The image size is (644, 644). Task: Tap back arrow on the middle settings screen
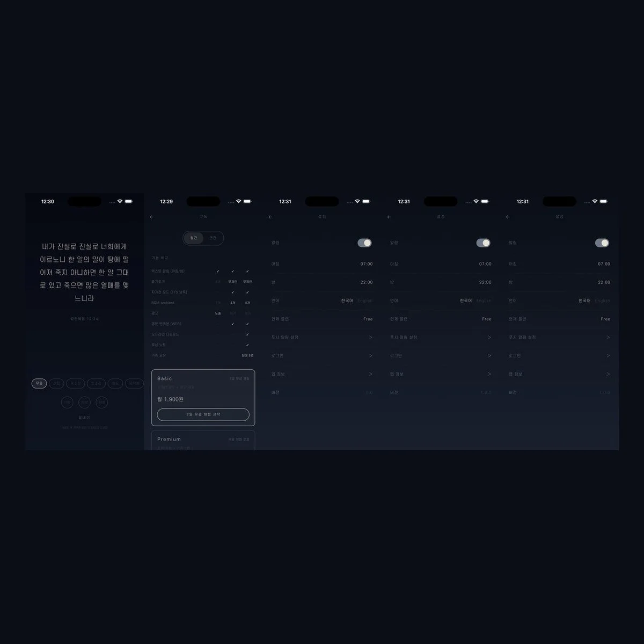tap(389, 217)
